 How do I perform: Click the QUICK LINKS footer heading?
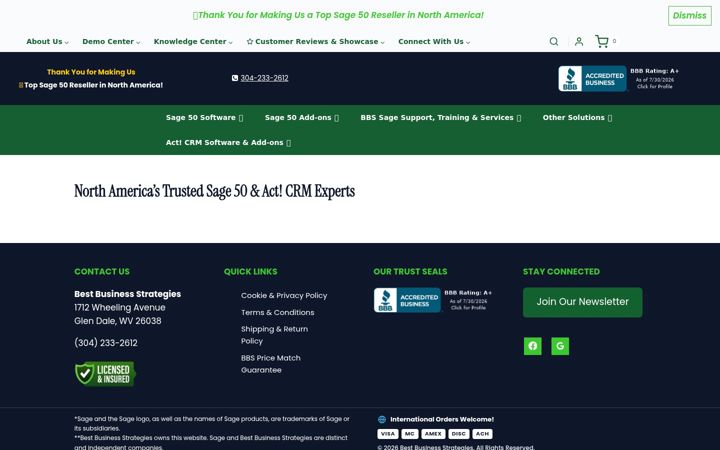pyautogui.click(x=250, y=271)
